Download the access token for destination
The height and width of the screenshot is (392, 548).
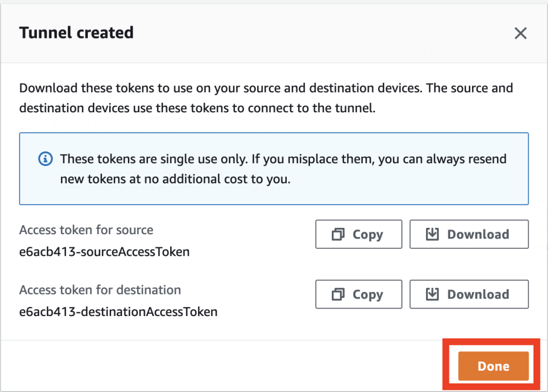pos(469,294)
